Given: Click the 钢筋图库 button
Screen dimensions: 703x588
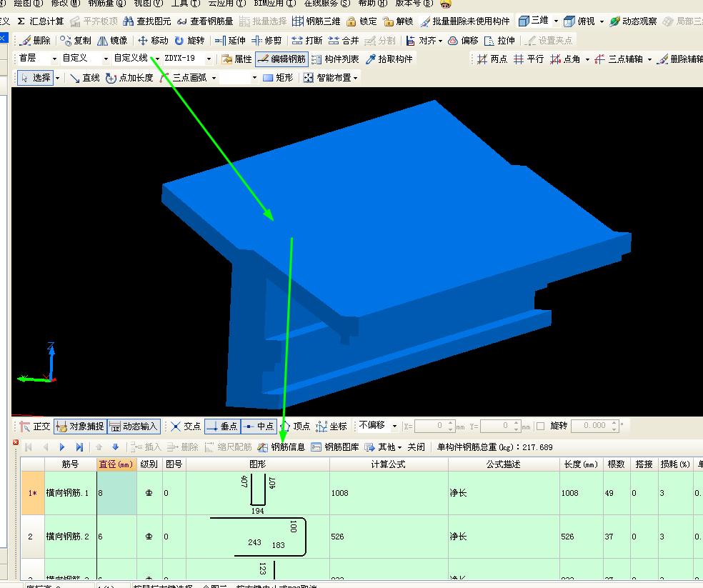Looking at the screenshot, I should pyautogui.click(x=335, y=447).
